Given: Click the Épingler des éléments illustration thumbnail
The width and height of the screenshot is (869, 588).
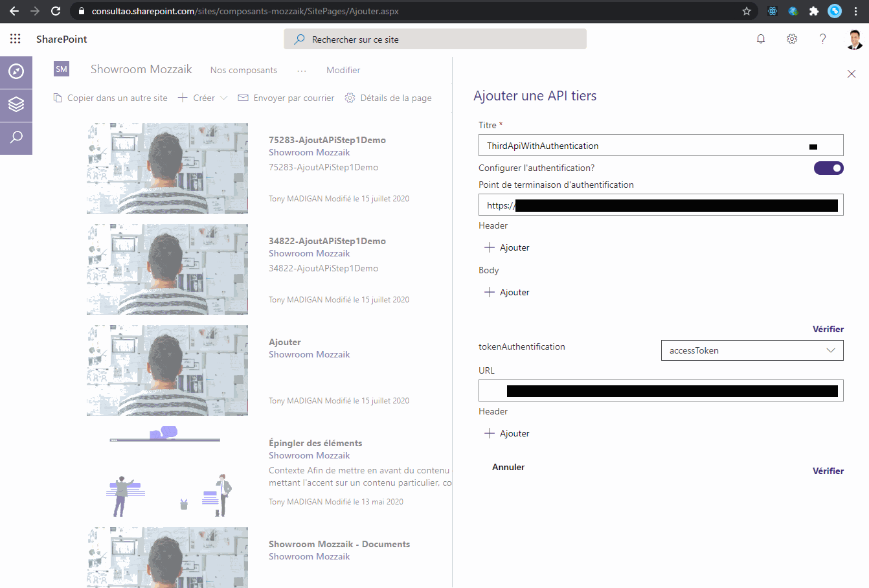Looking at the screenshot, I should pyautogui.click(x=167, y=471).
